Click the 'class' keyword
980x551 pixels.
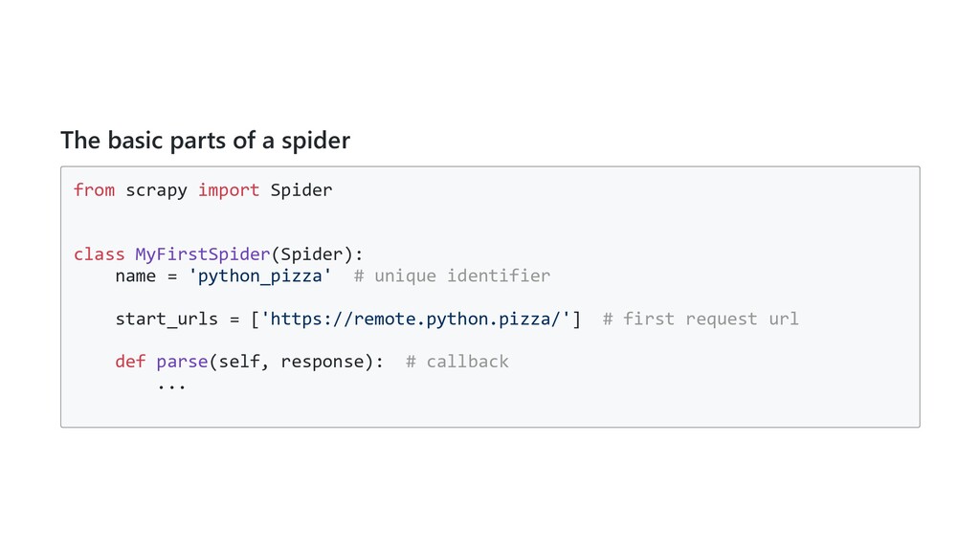tap(99, 253)
